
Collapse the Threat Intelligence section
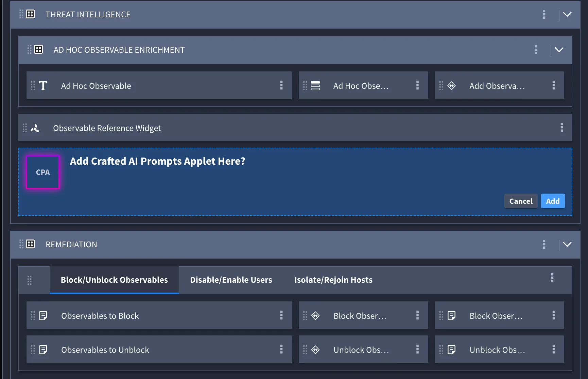[x=567, y=14]
